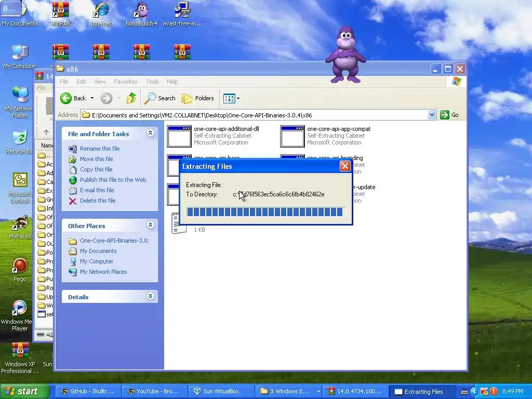
Task: Go to My Documents in Other Places
Action: 98,251
